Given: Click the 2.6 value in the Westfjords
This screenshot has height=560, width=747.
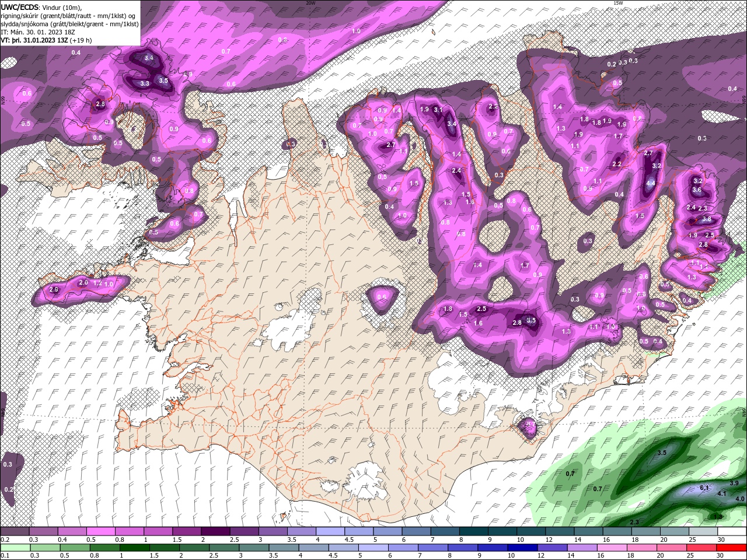Looking at the screenshot, I should coord(100,104).
